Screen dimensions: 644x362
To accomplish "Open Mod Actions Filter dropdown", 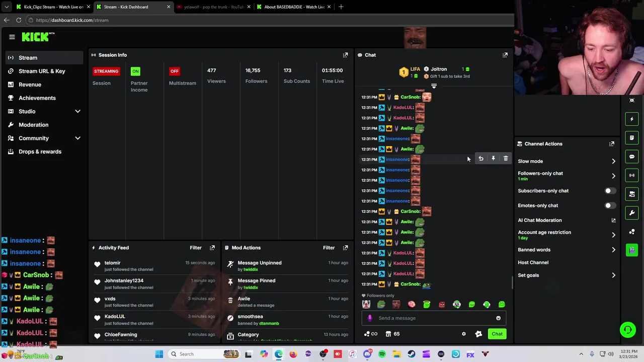I will click(x=329, y=248).
